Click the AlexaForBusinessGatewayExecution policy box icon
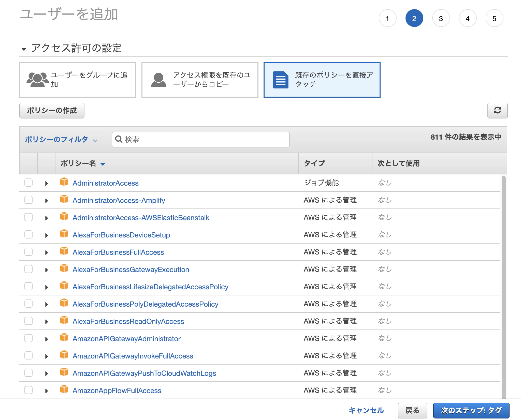This screenshot has width=521, height=420. tap(64, 268)
